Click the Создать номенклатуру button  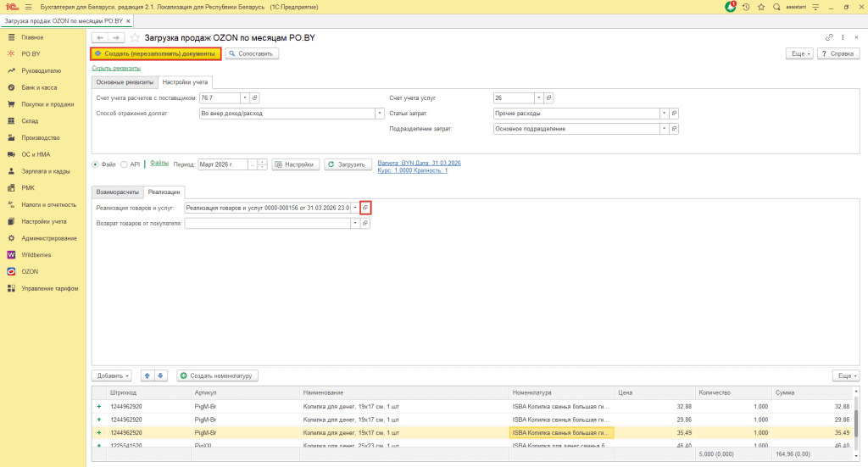[217, 375]
